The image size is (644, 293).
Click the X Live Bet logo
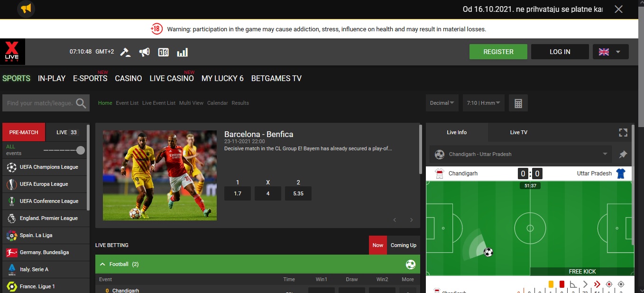click(12, 52)
